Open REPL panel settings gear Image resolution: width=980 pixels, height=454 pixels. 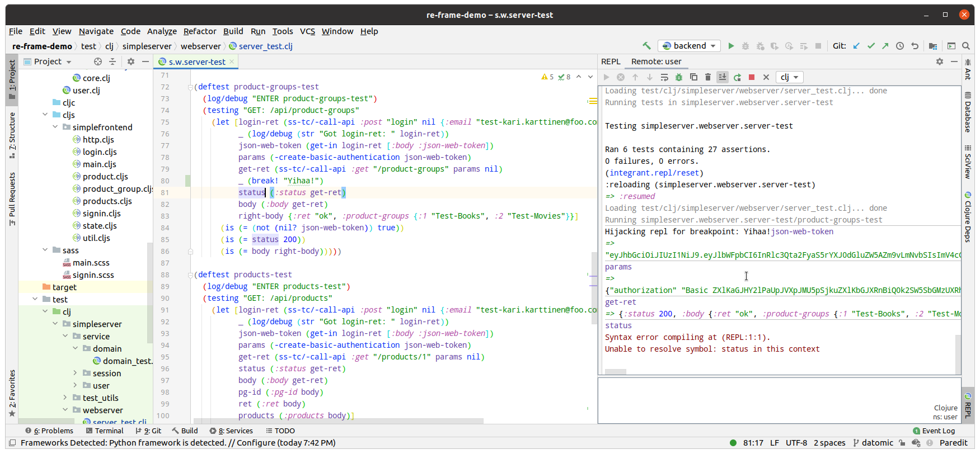pyautogui.click(x=940, y=62)
